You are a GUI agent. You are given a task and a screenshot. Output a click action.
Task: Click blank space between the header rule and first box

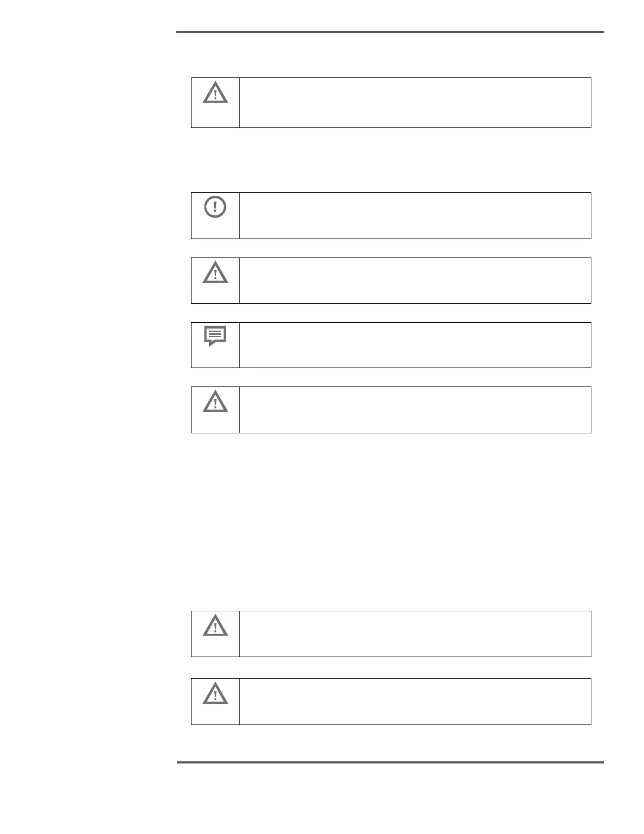coord(390,55)
